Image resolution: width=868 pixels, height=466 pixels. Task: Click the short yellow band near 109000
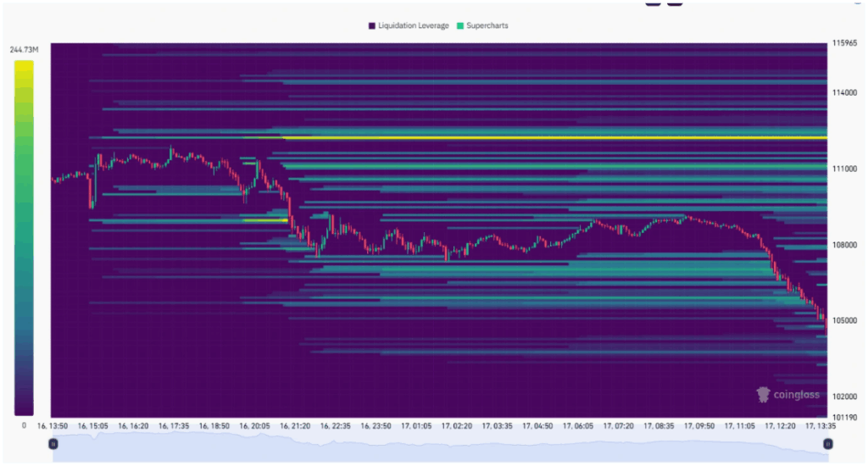click(x=265, y=220)
